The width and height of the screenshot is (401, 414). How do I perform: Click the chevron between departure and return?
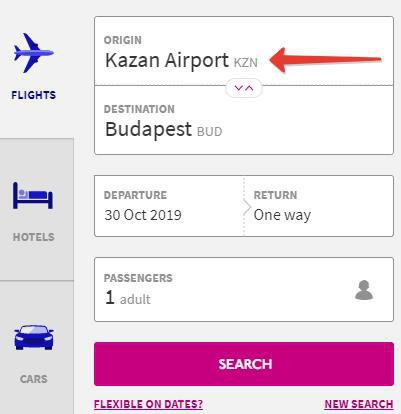pos(247,207)
